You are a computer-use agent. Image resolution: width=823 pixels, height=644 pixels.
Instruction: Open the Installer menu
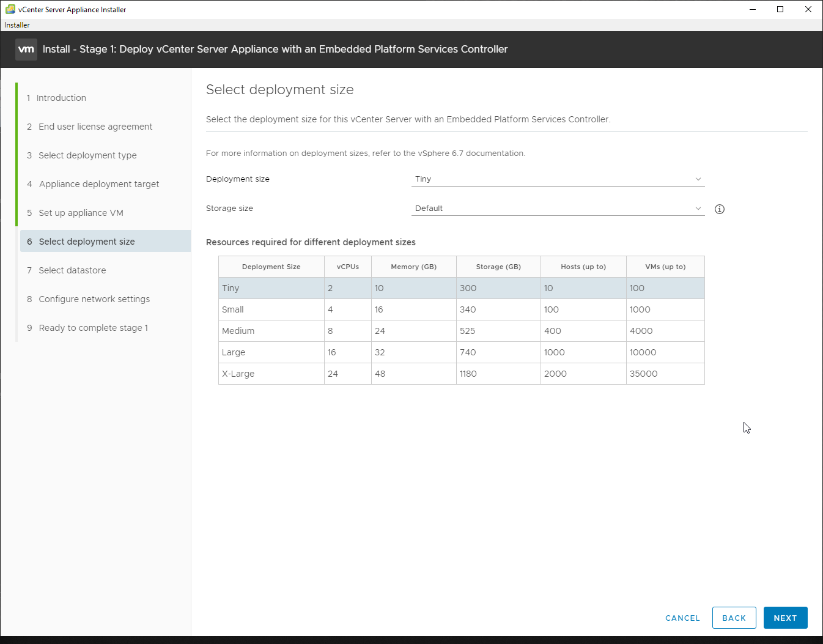[17, 25]
